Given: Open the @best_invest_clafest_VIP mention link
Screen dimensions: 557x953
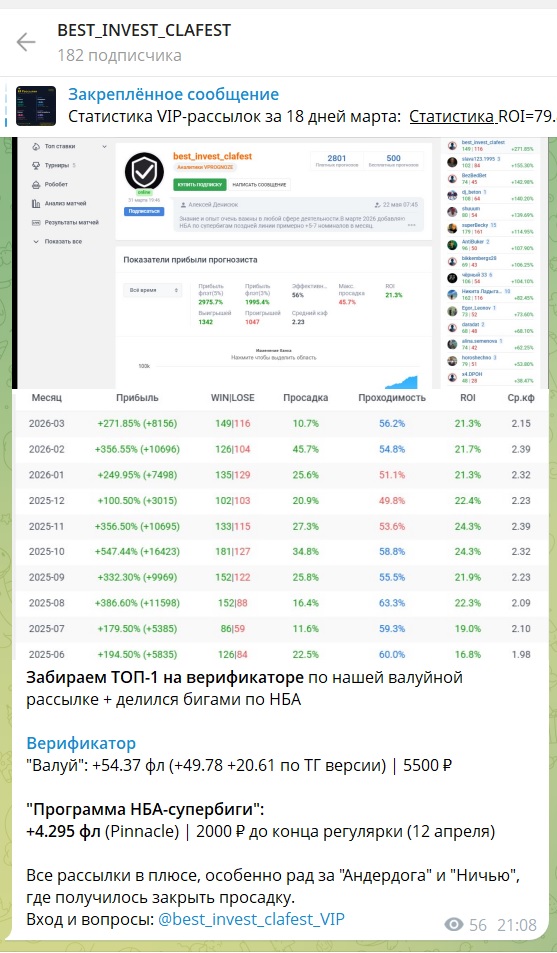Looking at the screenshot, I should [x=251, y=919].
